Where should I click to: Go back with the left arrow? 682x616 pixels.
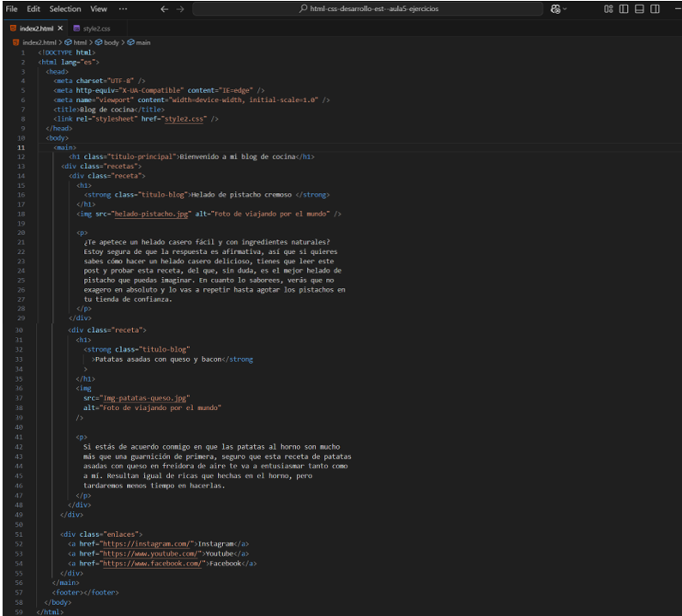point(165,9)
